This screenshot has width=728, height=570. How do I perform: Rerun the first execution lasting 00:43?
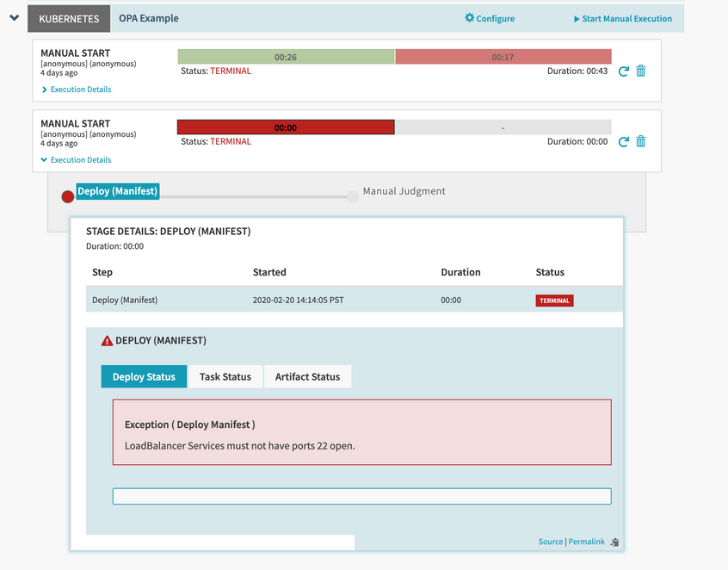(x=624, y=71)
